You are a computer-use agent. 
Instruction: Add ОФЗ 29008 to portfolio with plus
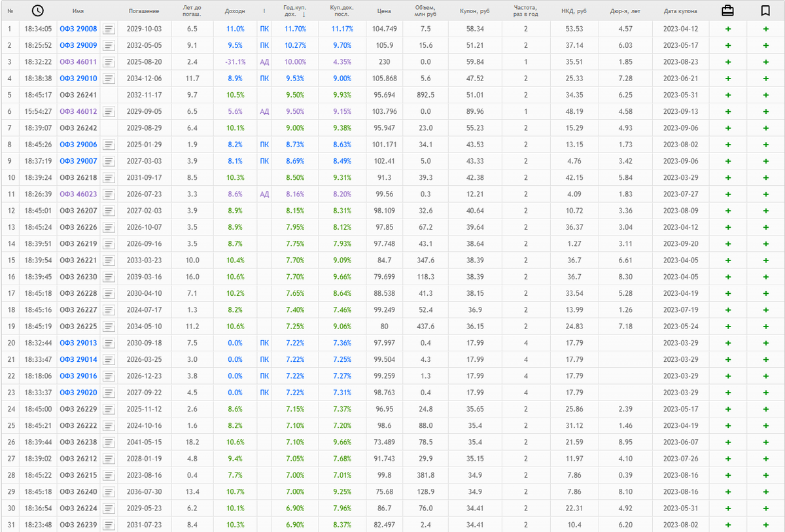tap(727, 29)
